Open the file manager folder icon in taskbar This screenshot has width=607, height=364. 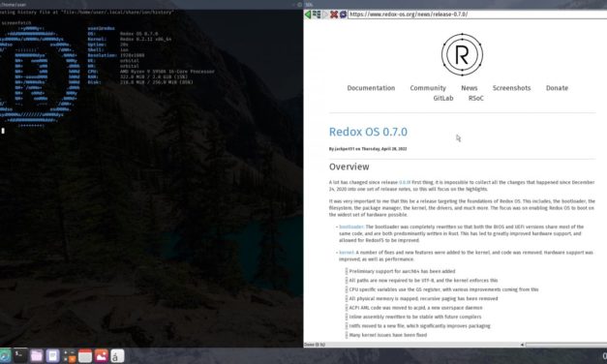(37, 355)
